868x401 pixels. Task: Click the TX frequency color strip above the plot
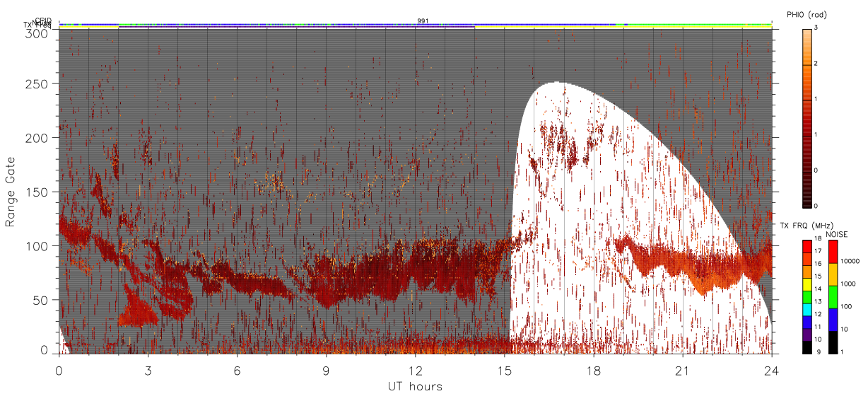[x=416, y=28]
